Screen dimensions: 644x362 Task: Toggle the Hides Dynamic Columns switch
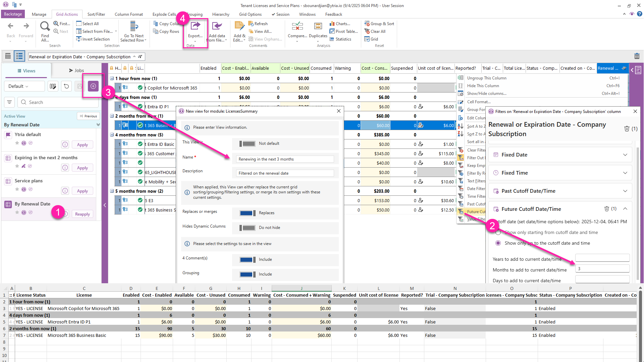pos(248,228)
